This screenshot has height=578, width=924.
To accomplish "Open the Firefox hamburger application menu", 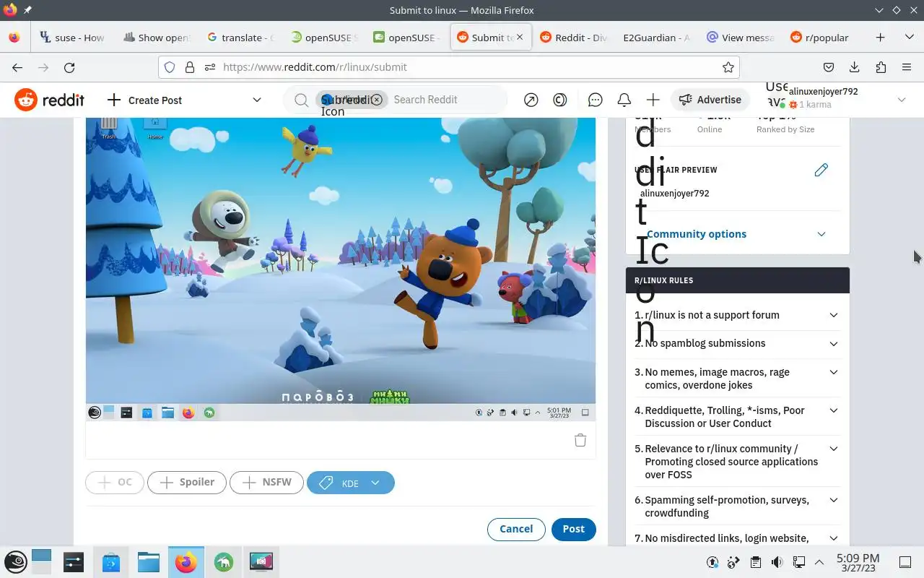I will point(907,67).
